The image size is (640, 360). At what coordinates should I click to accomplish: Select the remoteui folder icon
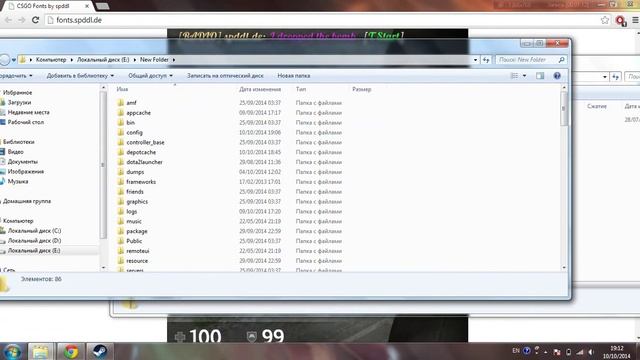[x=120, y=251]
